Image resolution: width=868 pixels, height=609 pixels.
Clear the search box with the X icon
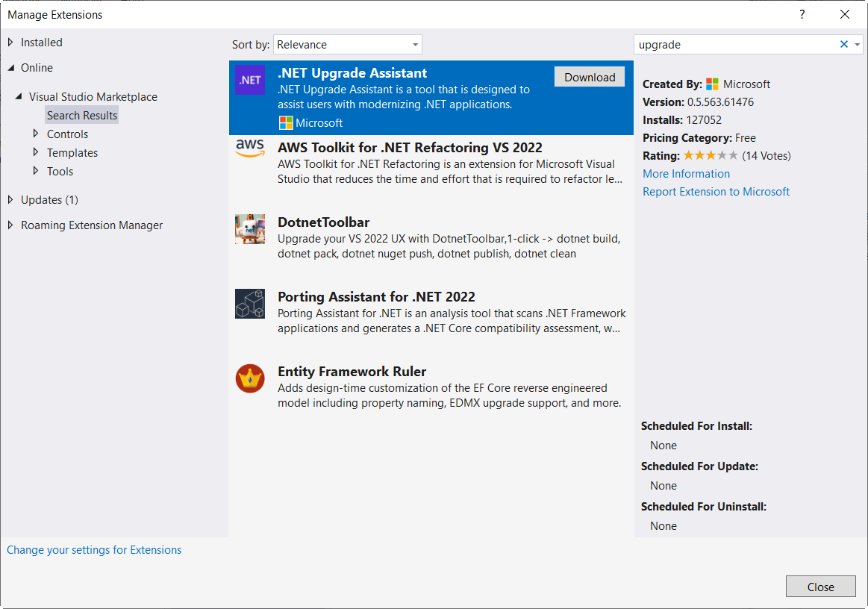[x=844, y=45]
